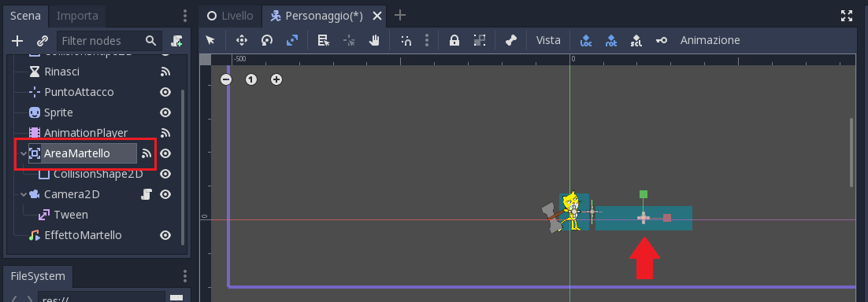This screenshot has width=868, height=302.
Task: Toggle visibility of AreaMartello node
Action: point(165,153)
